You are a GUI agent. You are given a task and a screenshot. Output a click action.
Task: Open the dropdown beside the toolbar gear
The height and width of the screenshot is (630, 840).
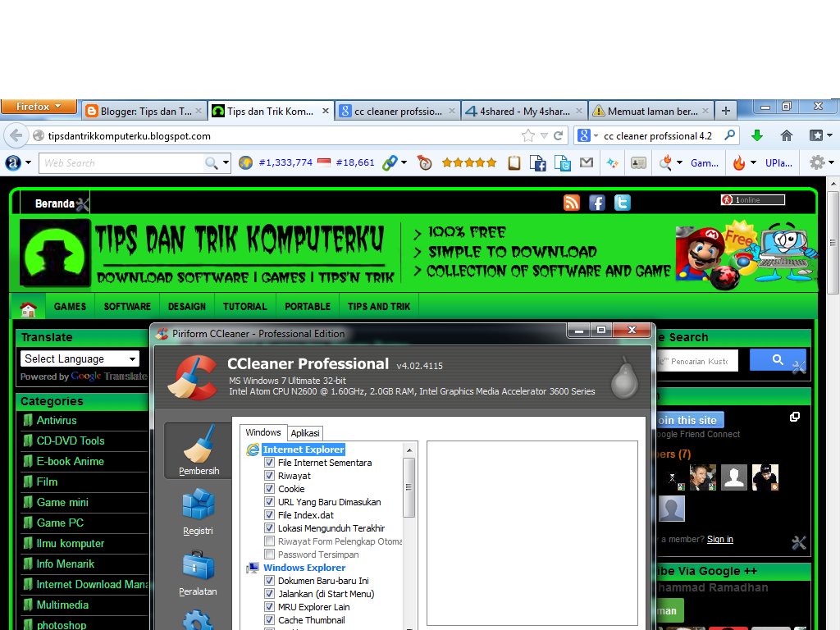(831, 162)
